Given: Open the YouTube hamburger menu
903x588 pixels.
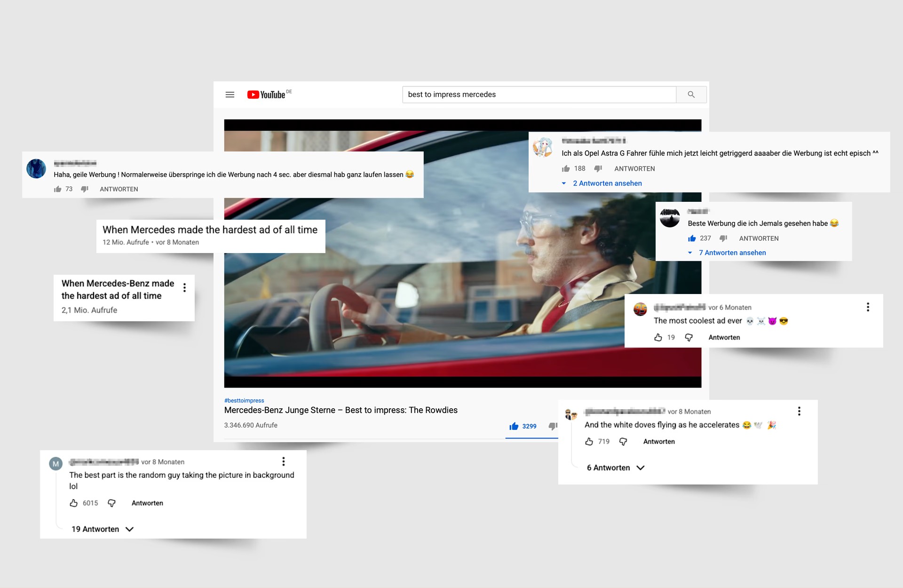Looking at the screenshot, I should (230, 95).
